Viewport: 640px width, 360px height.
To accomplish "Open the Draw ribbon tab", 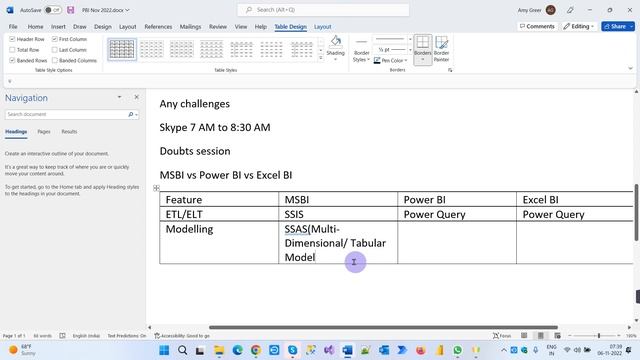I will pyautogui.click(x=80, y=27).
